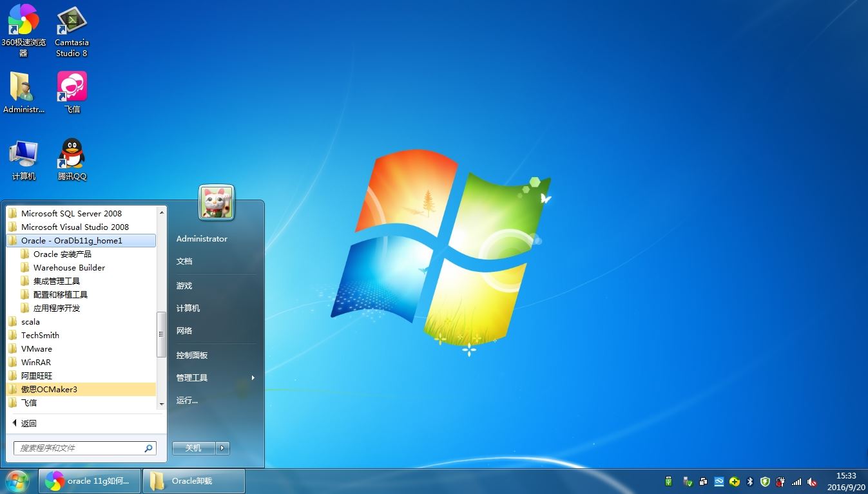Click the green USB device tray icon
868x494 pixels.
669,481
